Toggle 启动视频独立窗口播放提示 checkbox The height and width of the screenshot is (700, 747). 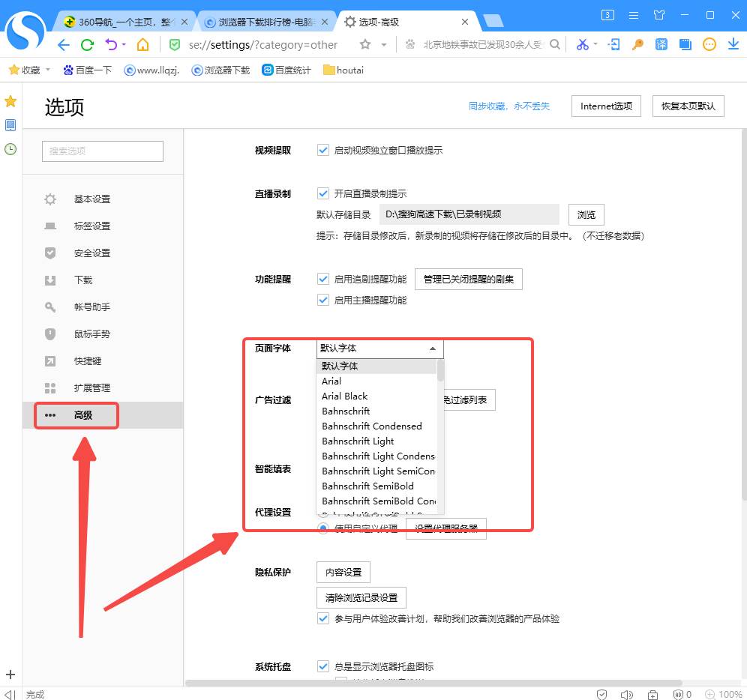tap(323, 150)
